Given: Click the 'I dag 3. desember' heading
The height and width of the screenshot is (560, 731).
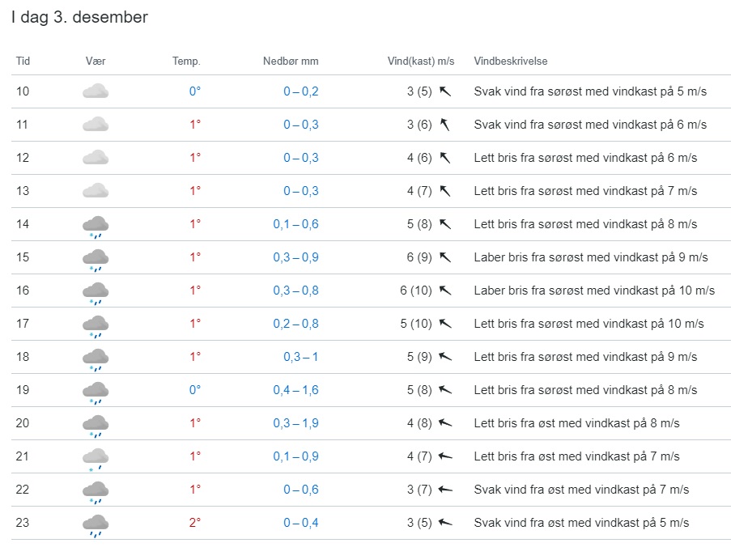Looking at the screenshot, I should pos(79,17).
